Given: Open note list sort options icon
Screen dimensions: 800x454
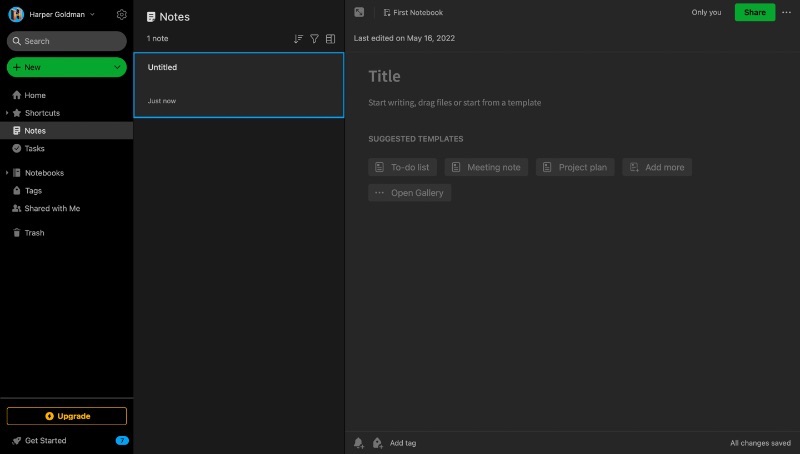Looking at the screenshot, I should click(x=298, y=39).
